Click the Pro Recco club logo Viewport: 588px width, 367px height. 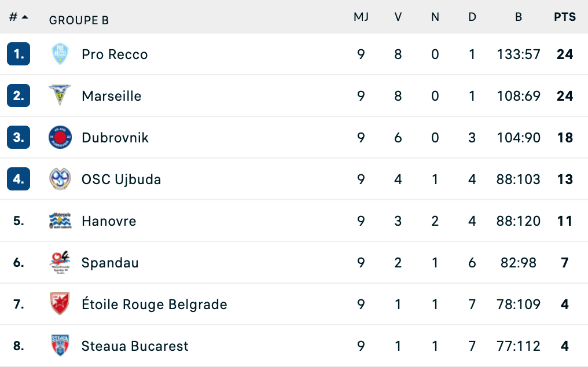60,54
